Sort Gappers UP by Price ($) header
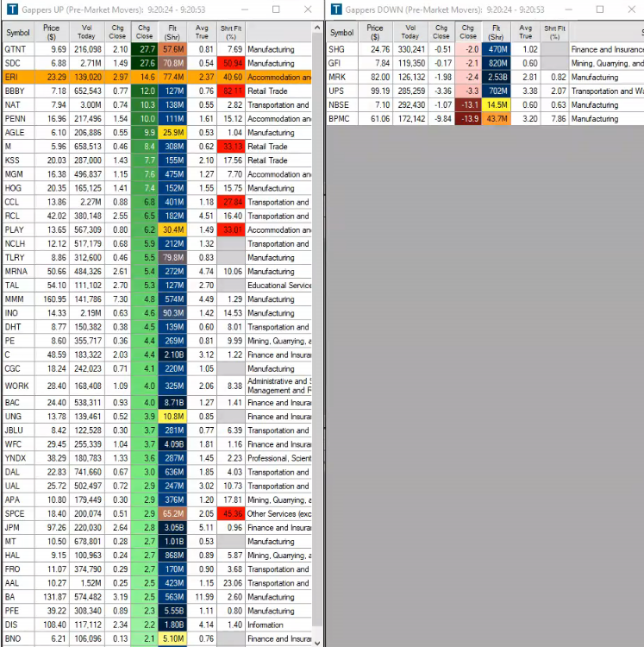Image resolution: width=644 pixels, height=647 pixels. pyautogui.click(x=52, y=32)
